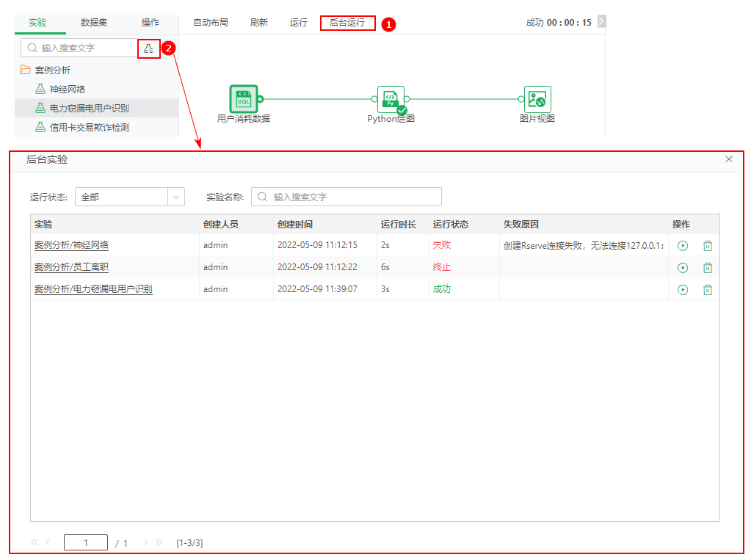Screen dimensions: 751x560
Task: Close the 后台实验 dialog
Action: 729,159
